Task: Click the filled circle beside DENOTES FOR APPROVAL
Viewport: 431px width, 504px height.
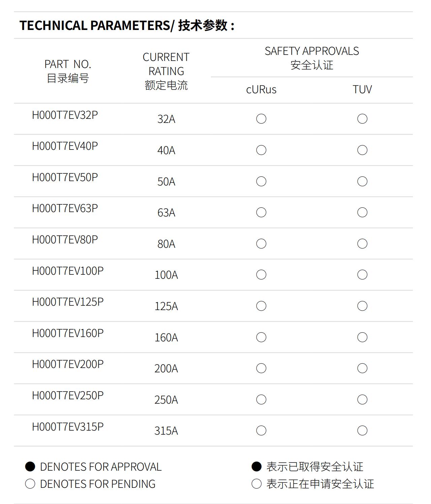Action: (30, 467)
